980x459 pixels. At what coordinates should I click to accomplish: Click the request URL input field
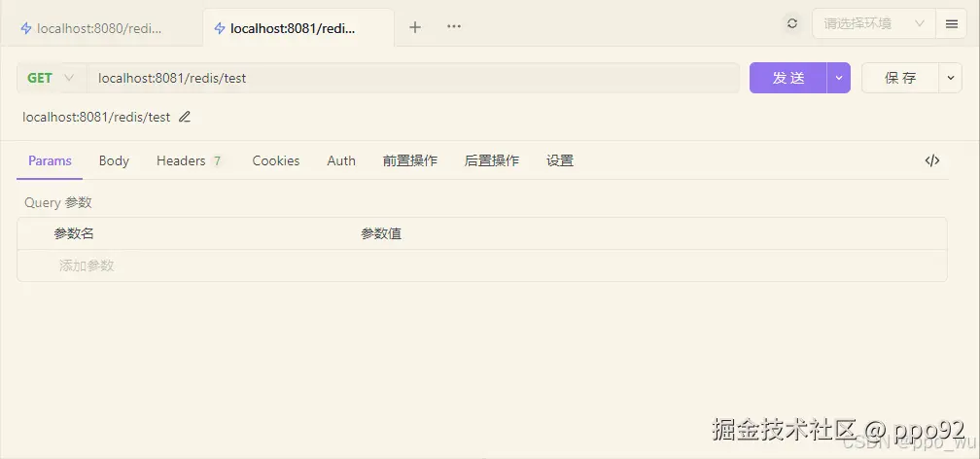coord(413,78)
